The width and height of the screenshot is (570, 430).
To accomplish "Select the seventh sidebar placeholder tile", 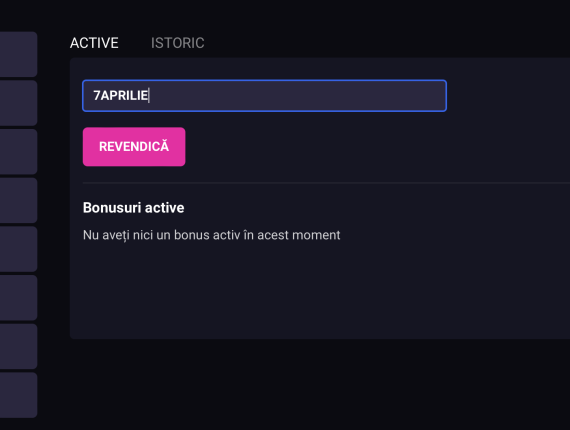I will click(x=18, y=346).
